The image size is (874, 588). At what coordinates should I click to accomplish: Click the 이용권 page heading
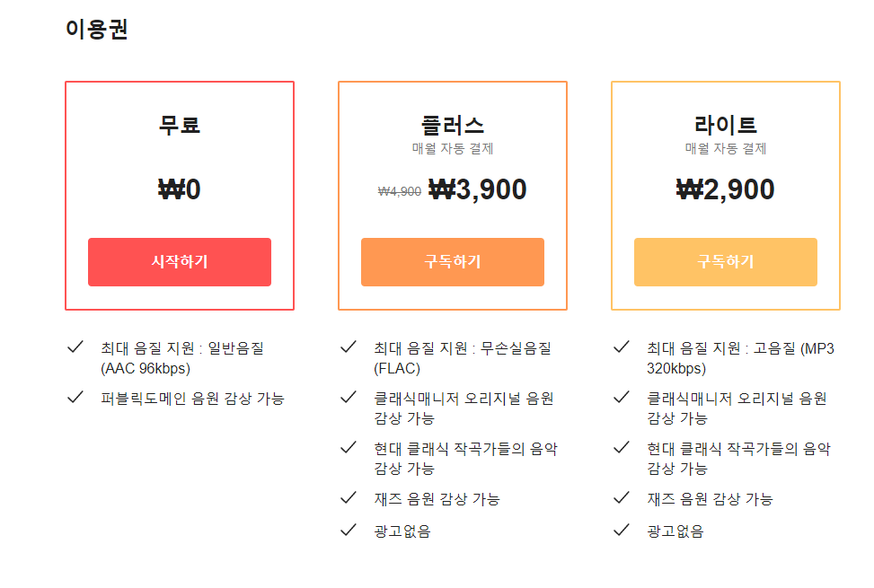[97, 29]
